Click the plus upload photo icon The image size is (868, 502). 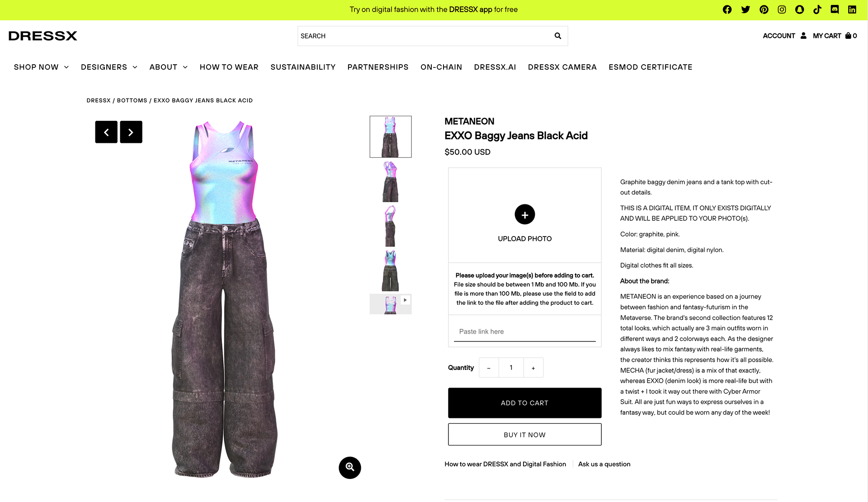(x=525, y=214)
